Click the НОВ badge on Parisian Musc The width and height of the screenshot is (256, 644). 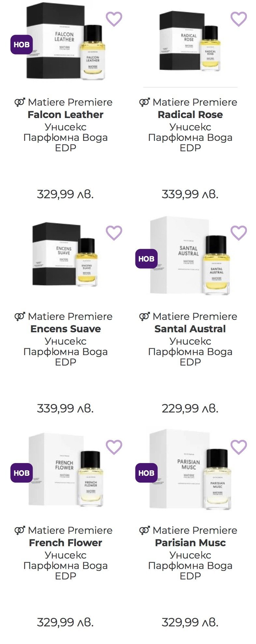(x=146, y=473)
